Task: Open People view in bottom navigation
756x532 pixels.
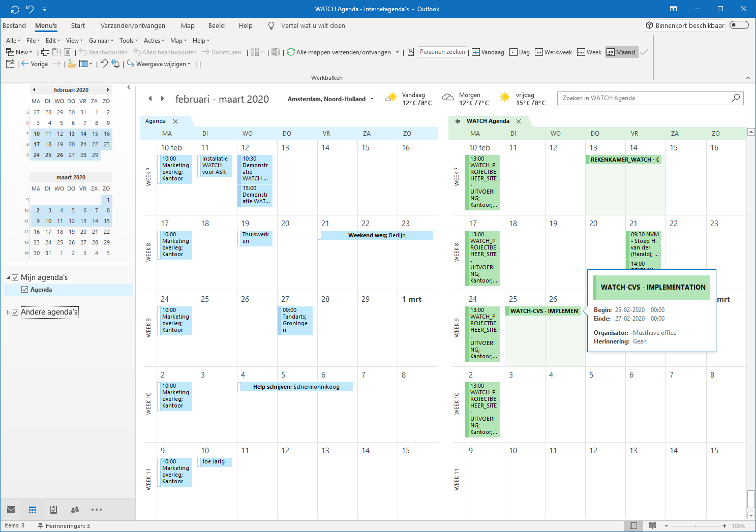Action: (75, 510)
